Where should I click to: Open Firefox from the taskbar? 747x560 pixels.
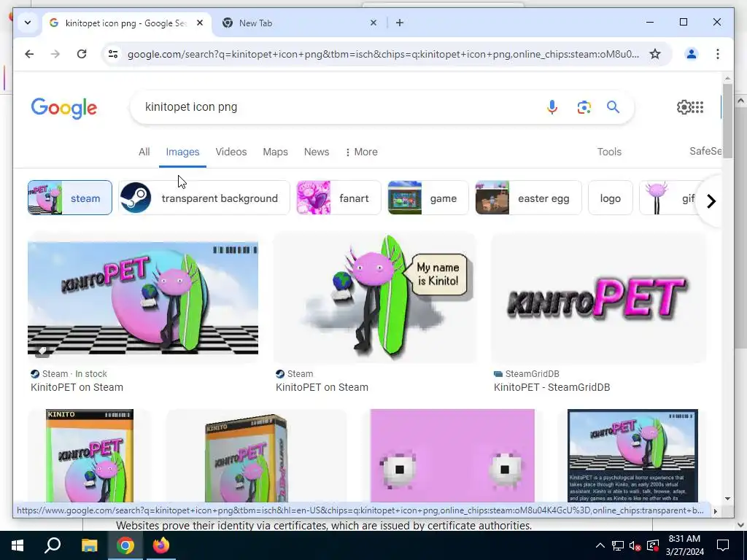161,545
